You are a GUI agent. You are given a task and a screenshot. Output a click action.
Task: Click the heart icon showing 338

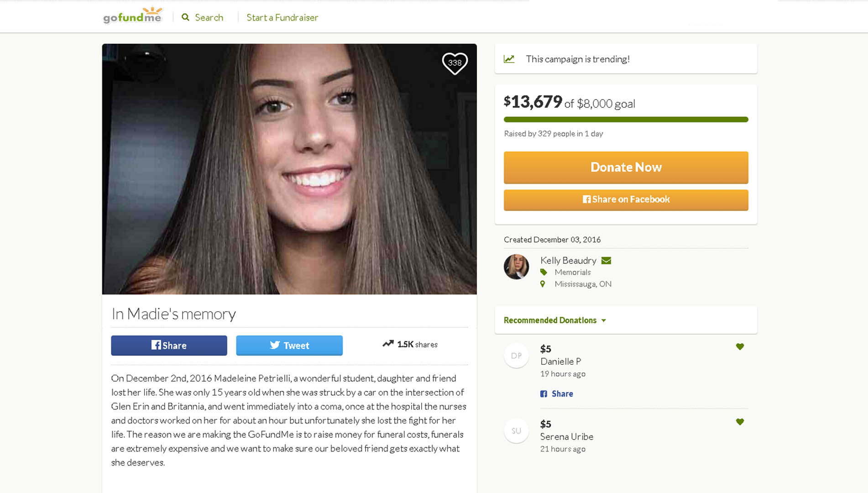455,63
